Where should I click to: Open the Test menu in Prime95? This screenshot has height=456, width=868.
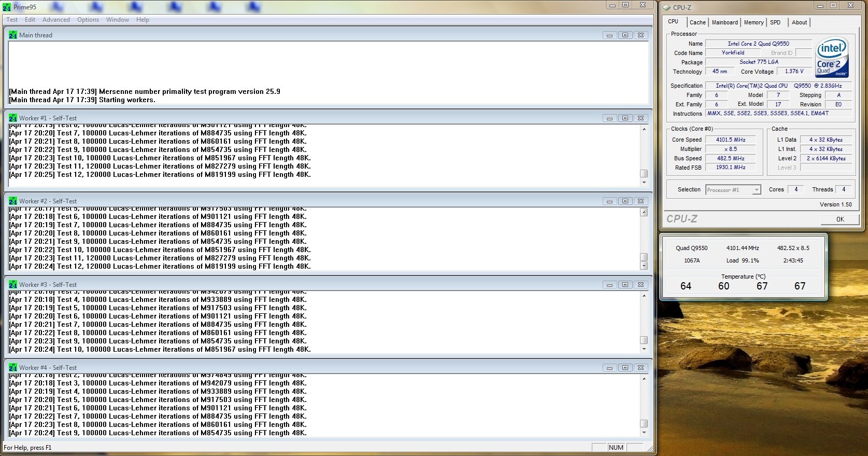tap(12, 20)
